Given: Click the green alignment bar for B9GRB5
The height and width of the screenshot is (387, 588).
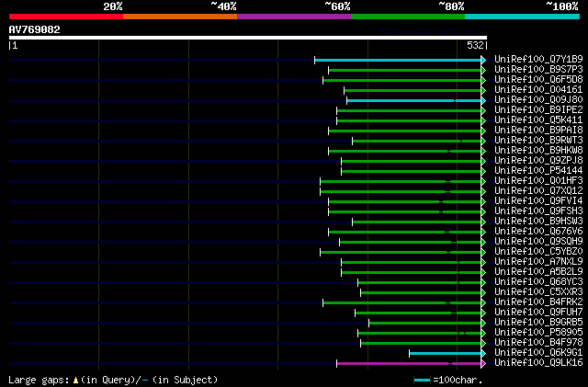Looking at the screenshot, I should pyautogui.click(x=424, y=324).
